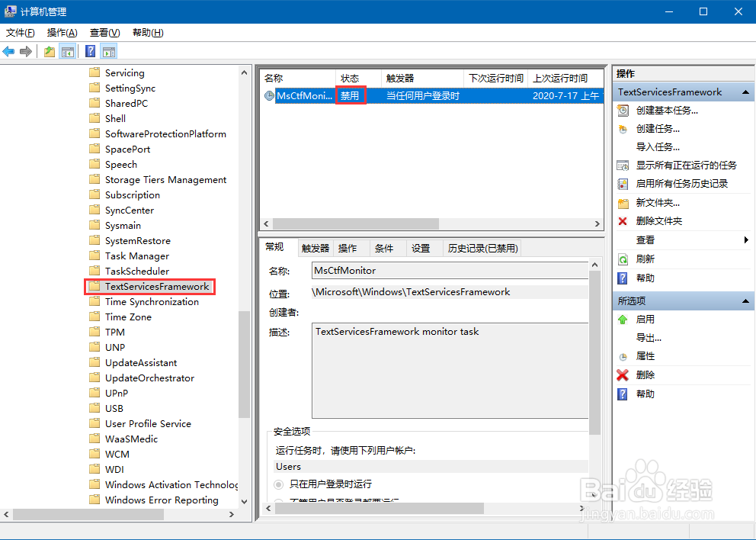Click the 导出... action
756x540 pixels.
click(x=649, y=338)
